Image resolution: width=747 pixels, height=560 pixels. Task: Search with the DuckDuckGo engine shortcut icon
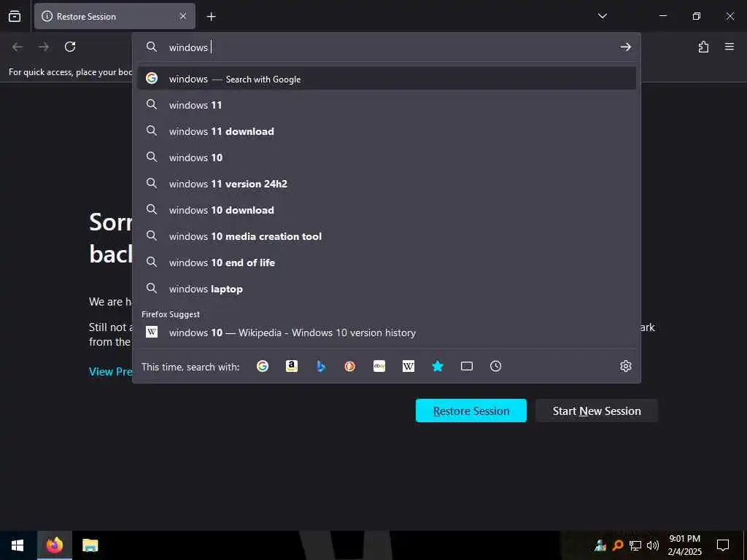(350, 366)
